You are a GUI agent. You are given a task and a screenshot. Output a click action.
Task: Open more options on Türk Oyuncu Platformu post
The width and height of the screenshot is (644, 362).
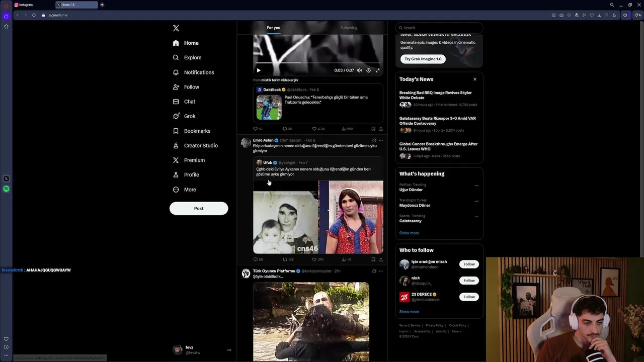(x=381, y=271)
